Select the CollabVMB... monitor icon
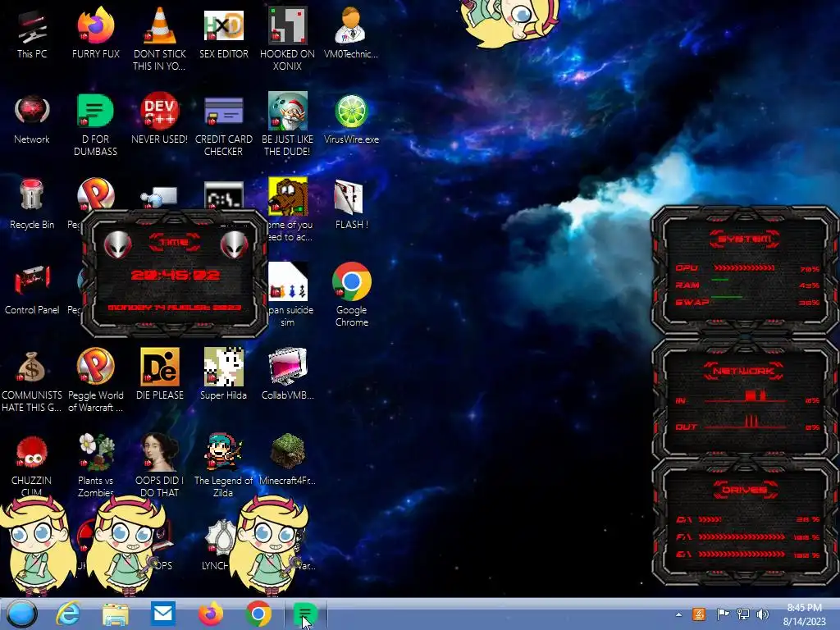 (287, 367)
